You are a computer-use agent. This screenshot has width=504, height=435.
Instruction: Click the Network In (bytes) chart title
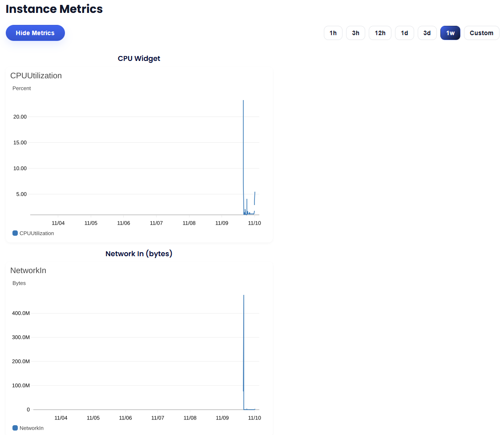(138, 254)
